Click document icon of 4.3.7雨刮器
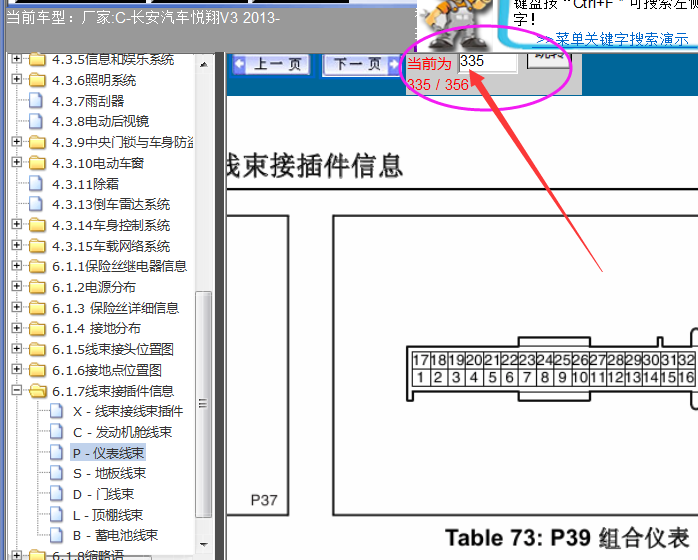This screenshot has height=560, width=698. [36, 101]
